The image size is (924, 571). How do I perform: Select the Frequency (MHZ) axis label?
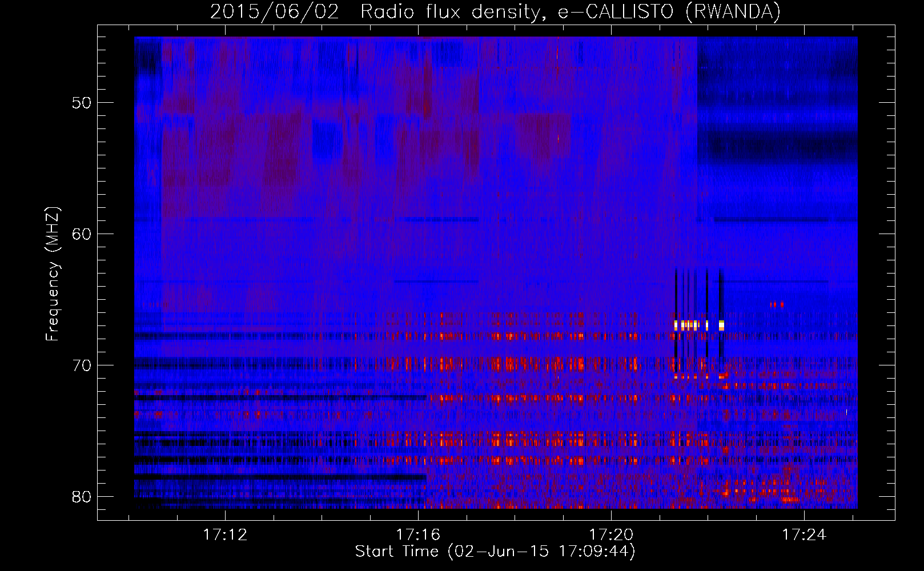point(53,274)
